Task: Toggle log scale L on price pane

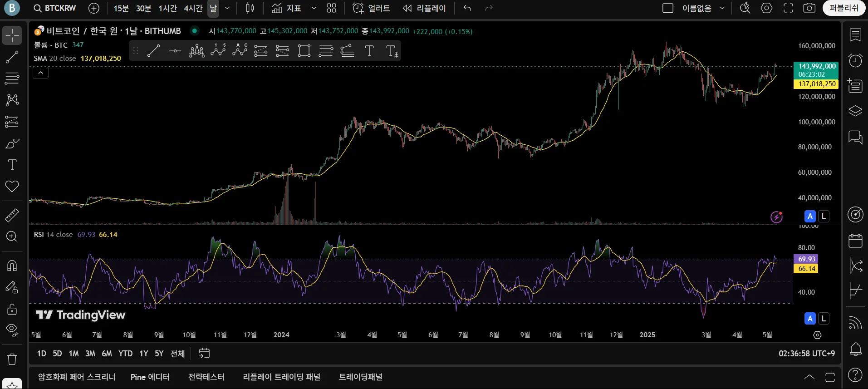Action: pyautogui.click(x=824, y=216)
